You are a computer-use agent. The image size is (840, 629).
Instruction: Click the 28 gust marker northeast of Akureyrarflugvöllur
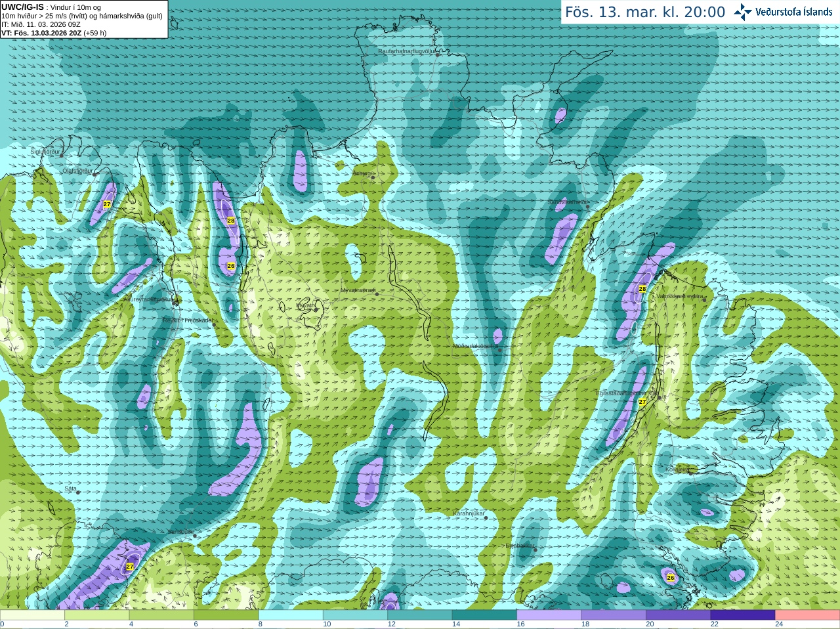231,221
